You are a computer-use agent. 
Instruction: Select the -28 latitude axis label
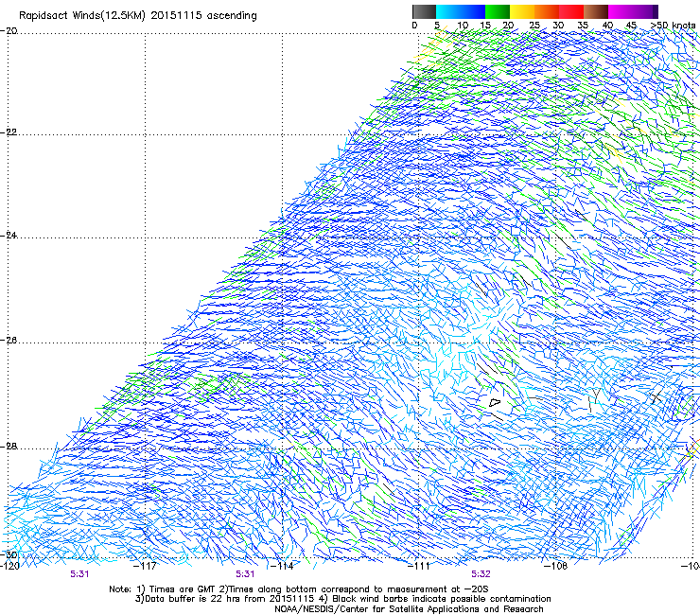pyautogui.click(x=9, y=447)
